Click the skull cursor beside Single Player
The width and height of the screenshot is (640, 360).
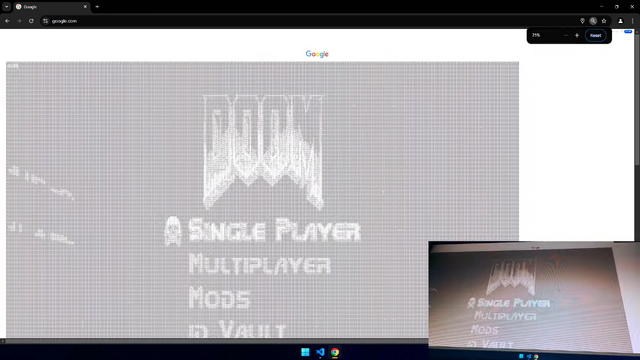[173, 231]
